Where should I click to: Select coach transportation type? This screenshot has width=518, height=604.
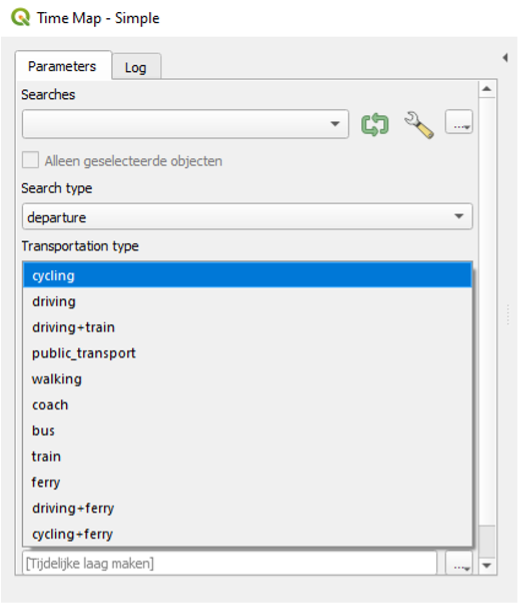coord(247,404)
